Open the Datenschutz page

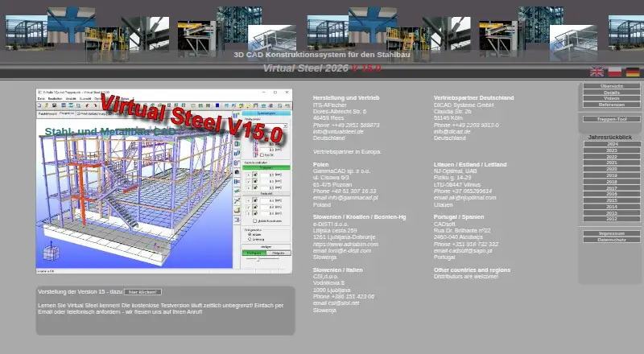coord(612,240)
